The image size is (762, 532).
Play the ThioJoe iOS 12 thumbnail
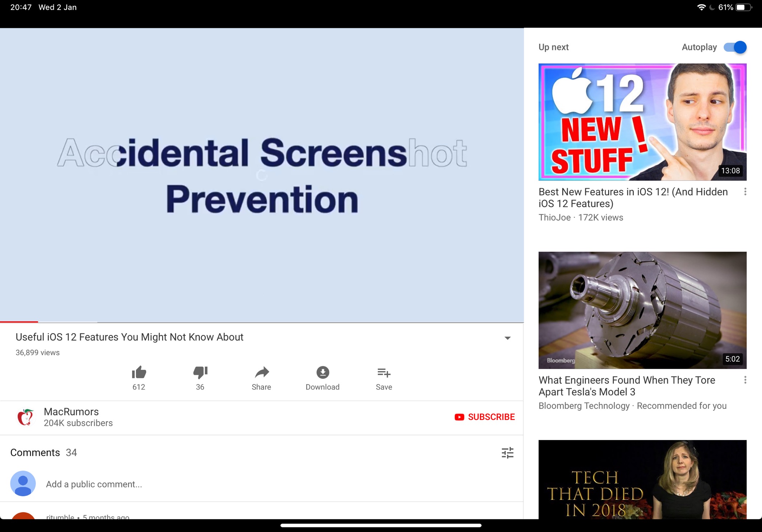(x=642, y=122)
